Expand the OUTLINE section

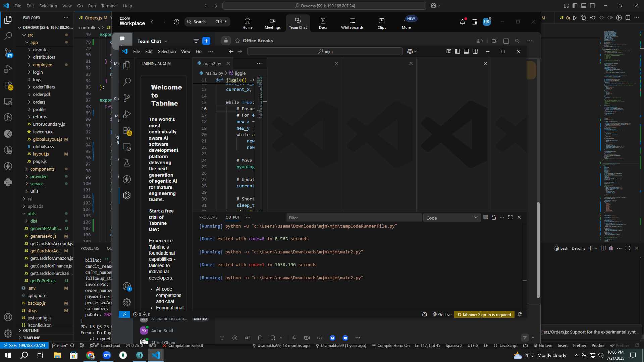pyautogui.click(x=31, y=330)
